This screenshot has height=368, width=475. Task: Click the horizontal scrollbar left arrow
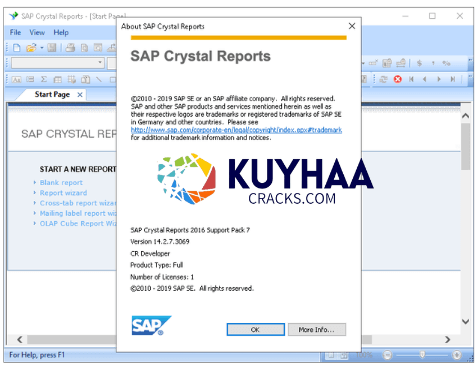pos(20,340)
